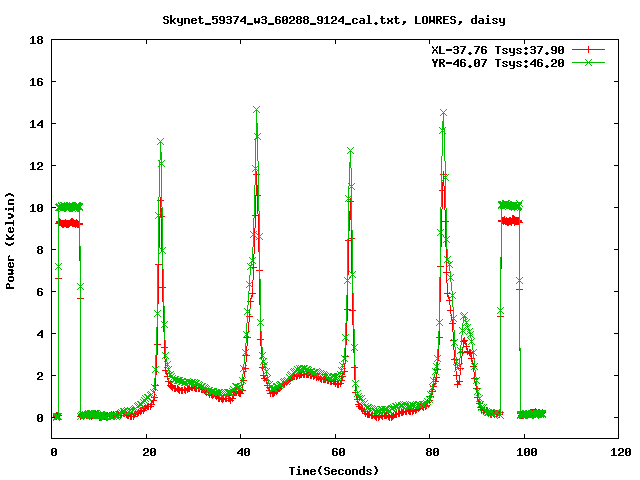
Task: Click the green peak marker near 83 seconds
Action: tap(443, 113)
